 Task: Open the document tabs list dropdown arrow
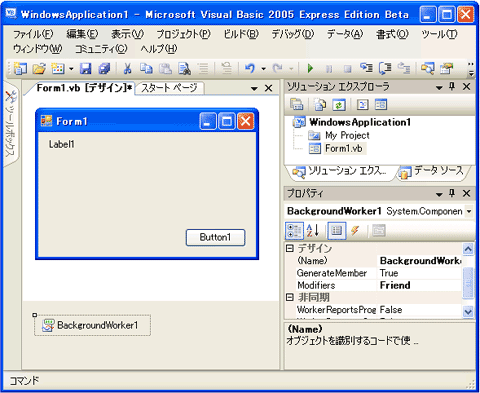pyautogui.click(x=254, y=89)
